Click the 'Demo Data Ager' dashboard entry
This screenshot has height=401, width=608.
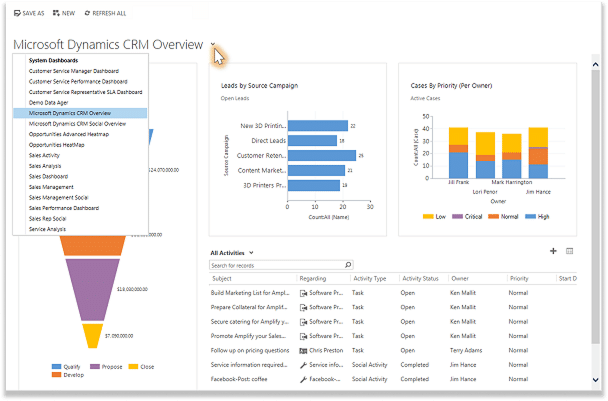pyautogui.click(x=48, y=103)
